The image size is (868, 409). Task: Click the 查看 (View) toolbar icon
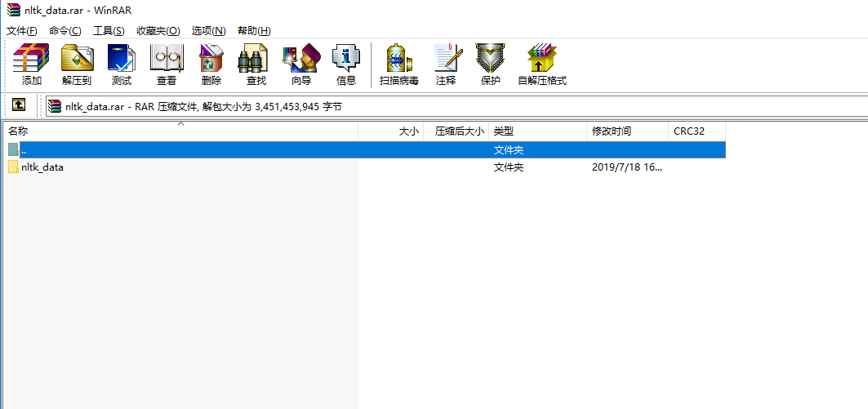(x=166, y=58)
